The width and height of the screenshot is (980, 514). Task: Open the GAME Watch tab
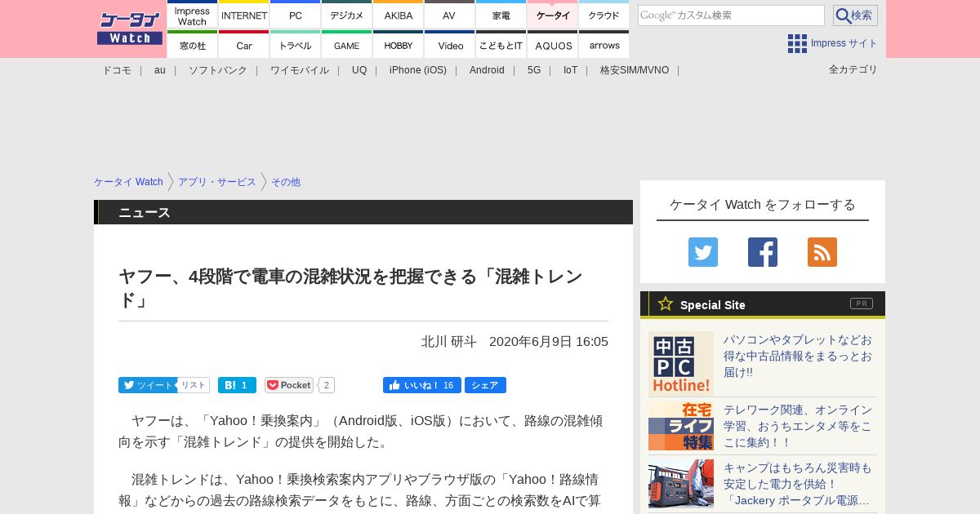pos(347,45)
